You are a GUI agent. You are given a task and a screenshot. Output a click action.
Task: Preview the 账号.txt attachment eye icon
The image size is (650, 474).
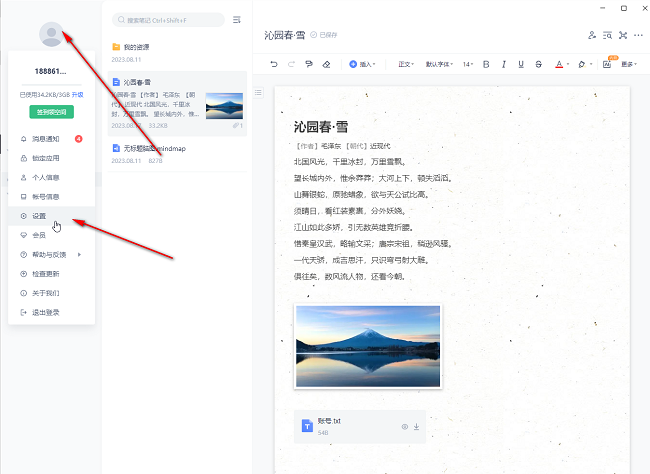point(405,427)
